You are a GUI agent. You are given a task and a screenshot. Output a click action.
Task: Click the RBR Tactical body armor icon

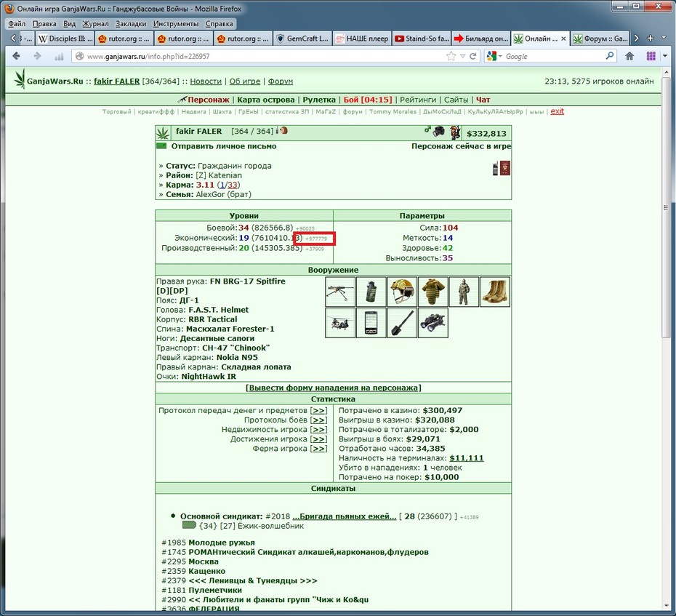tap(432, 292)
